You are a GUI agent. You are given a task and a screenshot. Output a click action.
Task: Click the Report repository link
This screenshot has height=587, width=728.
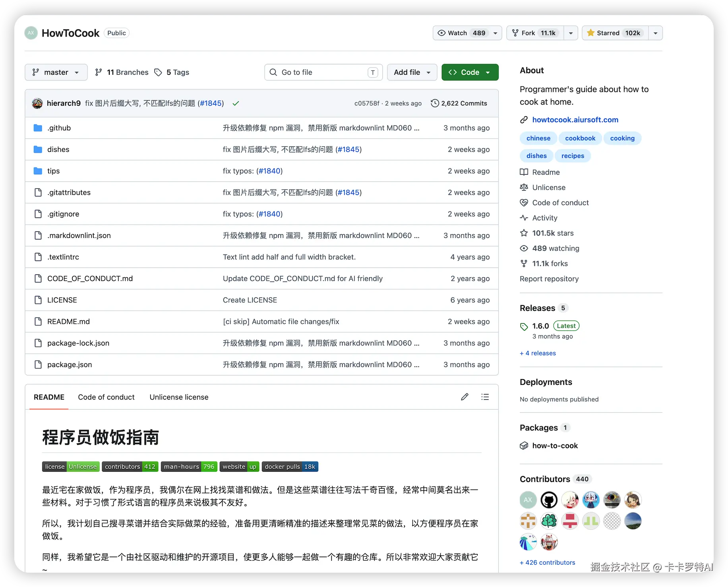(x=549, y=279)
